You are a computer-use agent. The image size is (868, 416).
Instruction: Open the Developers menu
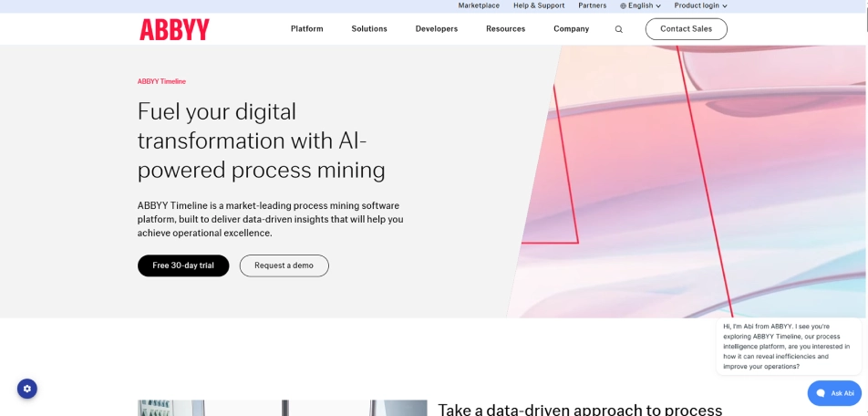(437, 29)
